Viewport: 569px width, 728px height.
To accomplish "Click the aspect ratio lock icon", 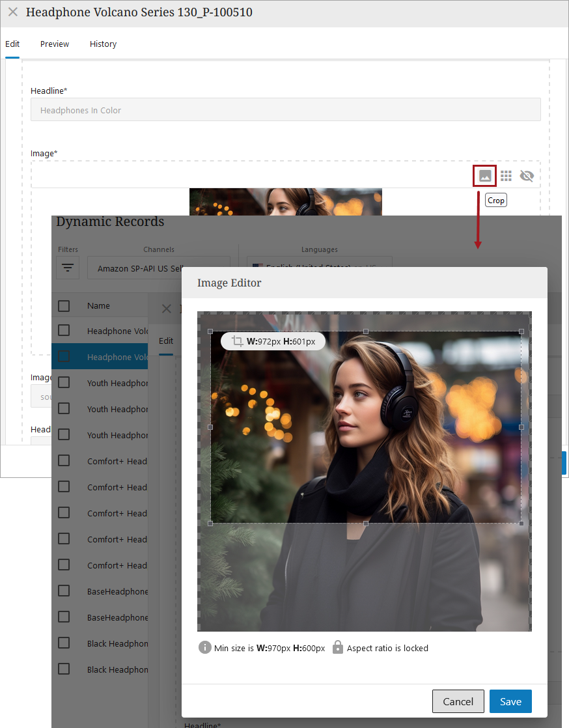I will pos(337,648).
